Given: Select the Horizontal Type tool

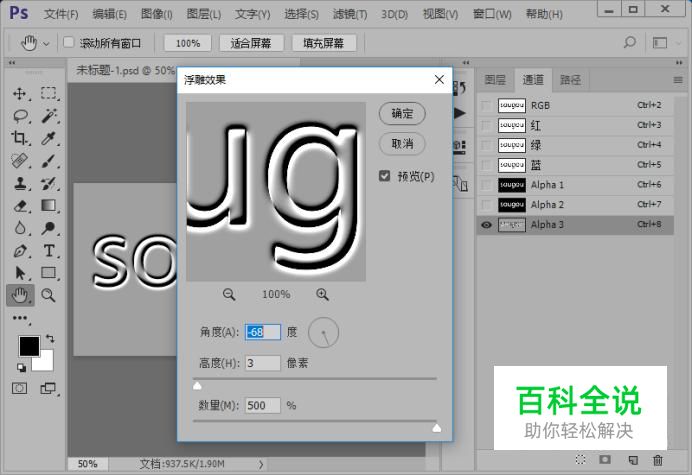Looking at the screenshot, I should [x=49, y=251].
